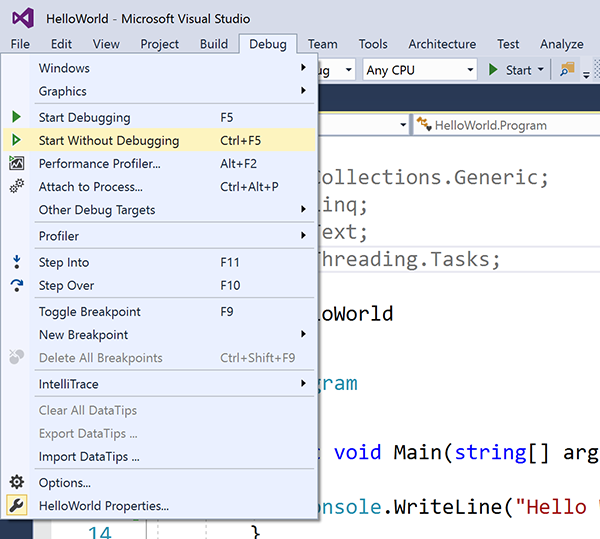Click the Attach to Process gears icon

pyautogui.click(x=16, y=186)
